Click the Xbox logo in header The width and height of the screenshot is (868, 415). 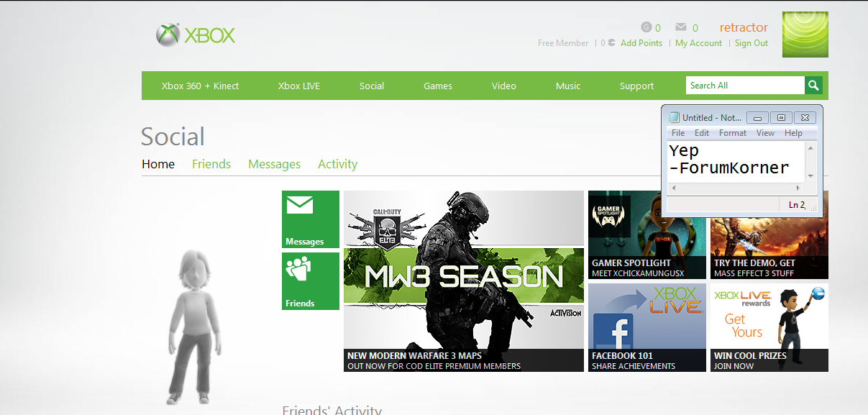196,35
